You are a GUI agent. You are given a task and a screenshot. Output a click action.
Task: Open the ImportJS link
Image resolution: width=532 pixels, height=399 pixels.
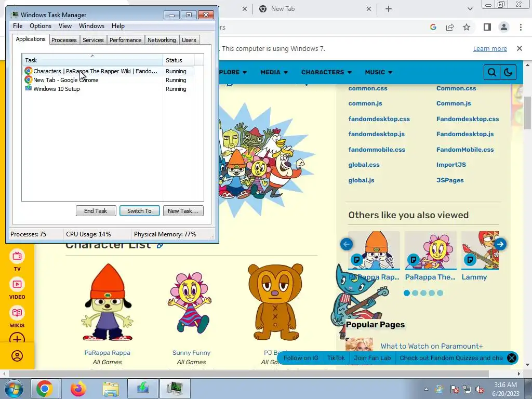pos(451,165)
